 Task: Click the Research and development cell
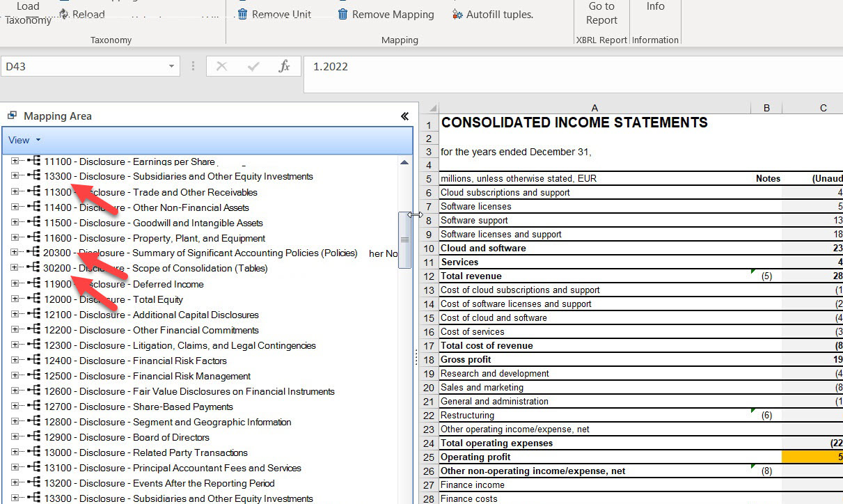(594, 373)
